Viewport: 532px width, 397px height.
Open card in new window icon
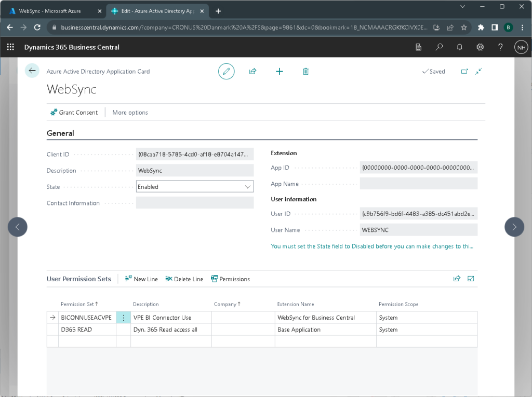(464, 72)
